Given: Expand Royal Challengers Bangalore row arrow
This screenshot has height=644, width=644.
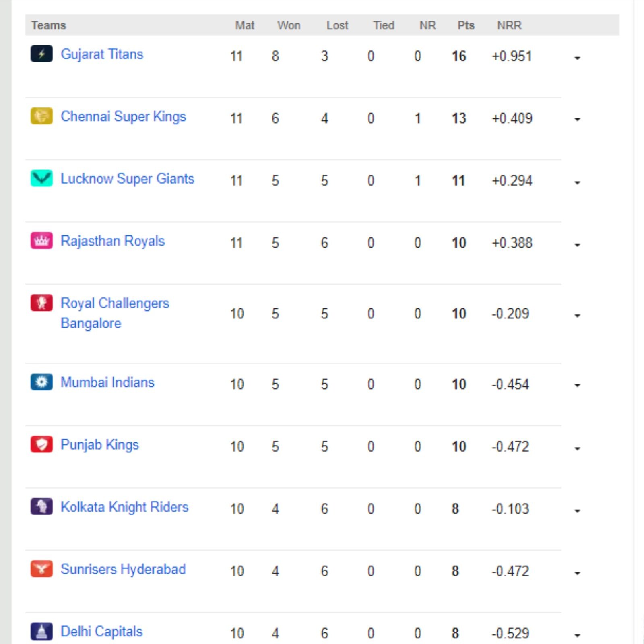Looking at the screenshot, I should click(577, 316).
